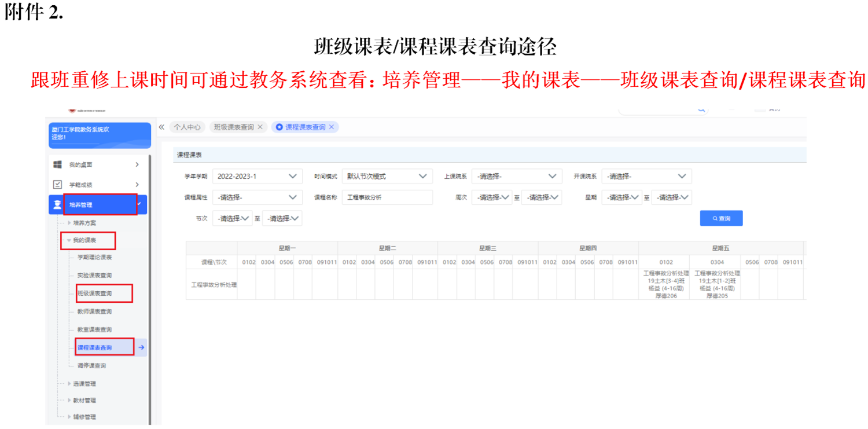Viewport: 868px width, 429px height.
Task: Click the 培养管理 graduate icon
Action: click(x=57, y=204)
